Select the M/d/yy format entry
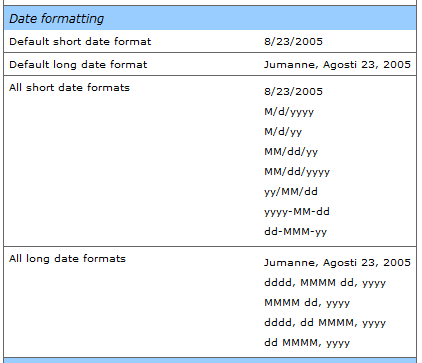The width and height of the screenshot is (422, 363). tap(283, 132)
